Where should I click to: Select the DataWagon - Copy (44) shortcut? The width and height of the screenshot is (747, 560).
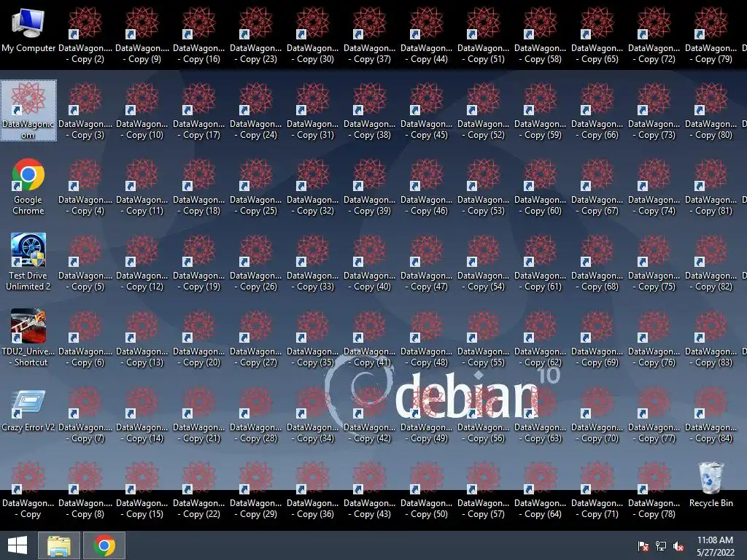click(x=426, y=35)
